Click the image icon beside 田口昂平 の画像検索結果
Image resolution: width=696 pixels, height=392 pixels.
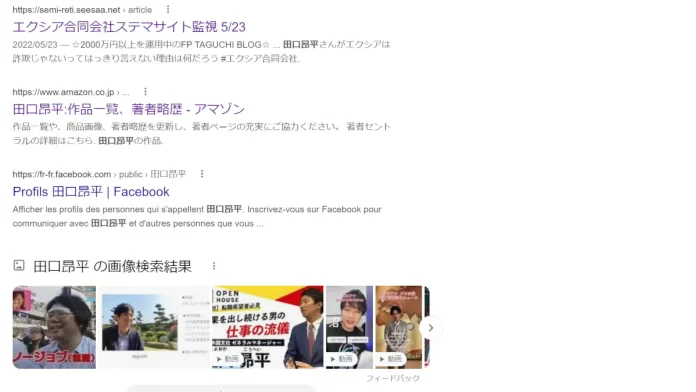tap(19, 265)
